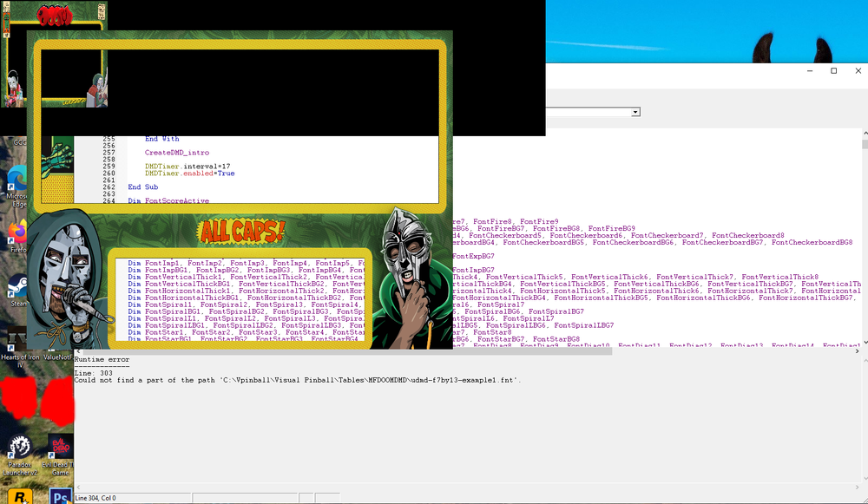Click the 'DMDTimer.enabled=True' code line
868x504 pixels.
[x=190, y=173]
